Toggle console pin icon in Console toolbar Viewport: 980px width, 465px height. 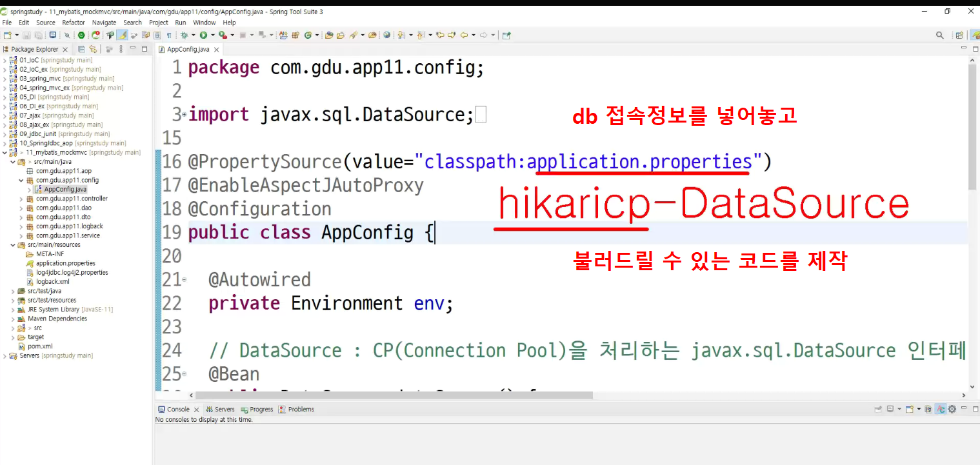tap(878, 410)
